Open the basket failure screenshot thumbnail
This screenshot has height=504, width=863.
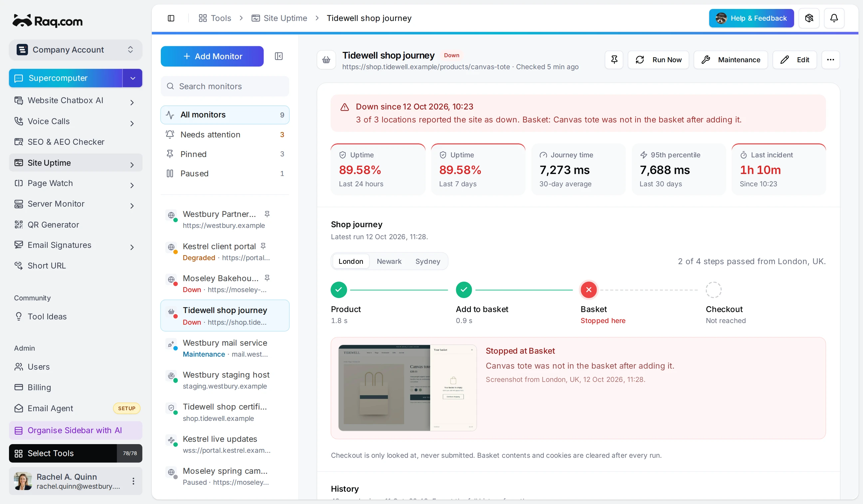click(408, 388)
